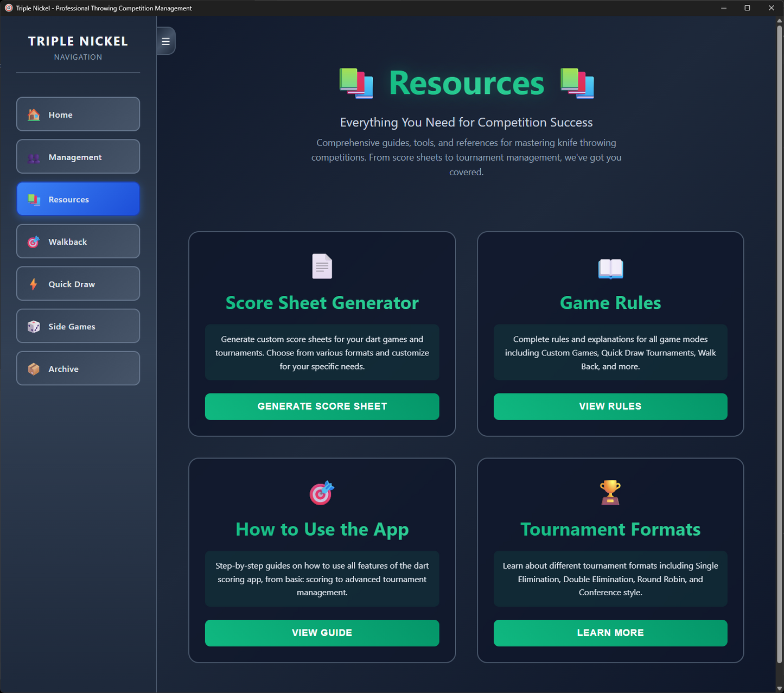Viewport: 784px width, 693px height.
Task: Click the dice icon beside Side Games
Action: click(34, 327)
